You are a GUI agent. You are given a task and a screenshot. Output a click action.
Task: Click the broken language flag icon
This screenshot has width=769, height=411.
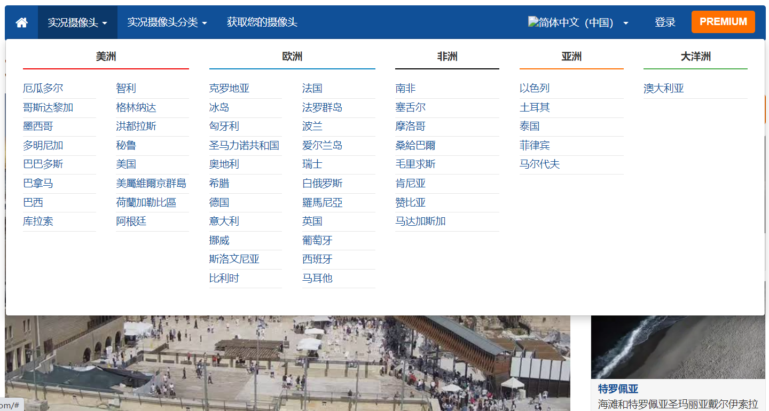pyautogui.click(x=533, y=22)
